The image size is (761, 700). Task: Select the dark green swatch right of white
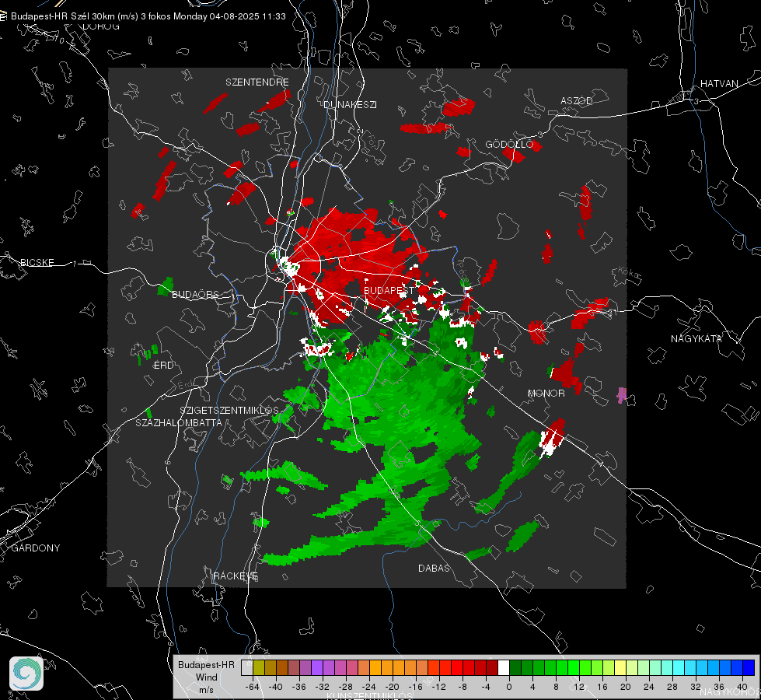pos(515,668)
